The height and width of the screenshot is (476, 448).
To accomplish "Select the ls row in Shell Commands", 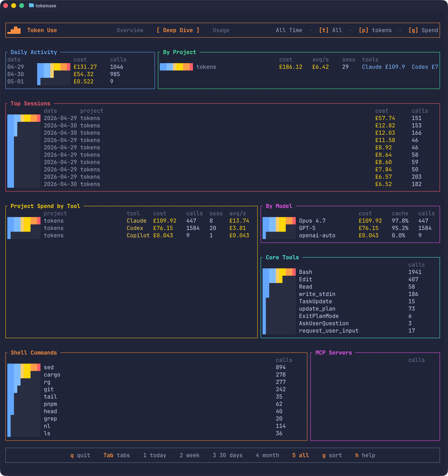I will tap(156, 433).
